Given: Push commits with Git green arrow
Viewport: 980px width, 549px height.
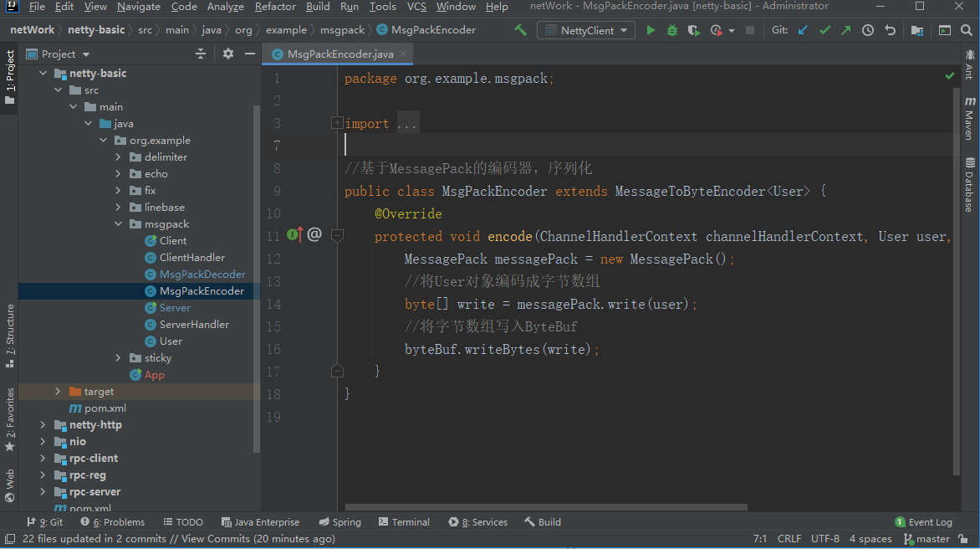Looking at the screenshot, I should click(x=845, y=30).
